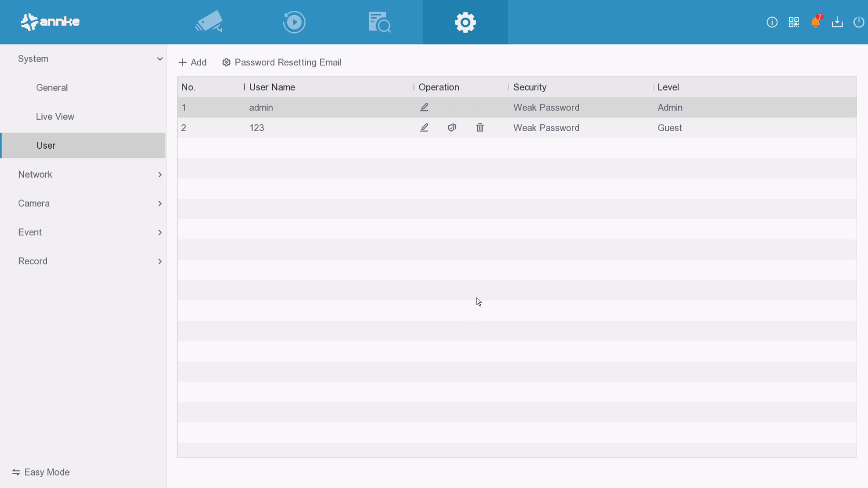Click the system information icon
868x488 pixels.
pos(772,22)
